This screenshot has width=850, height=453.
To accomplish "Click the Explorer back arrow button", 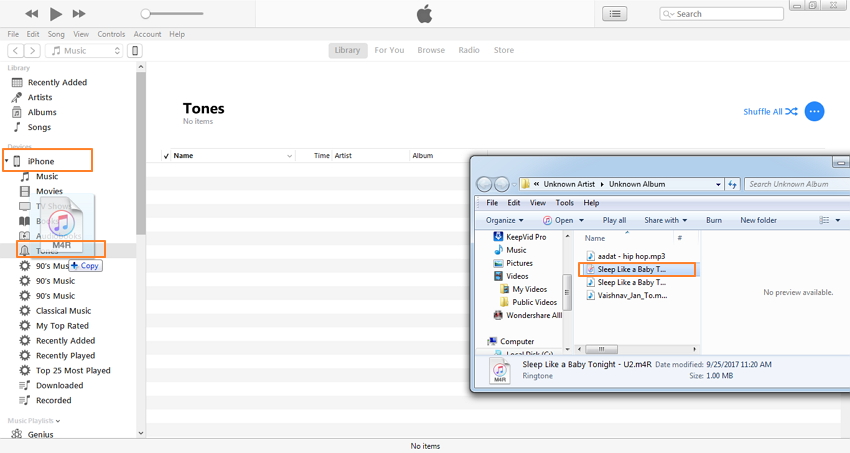I will pyautogui.click(x=484, y=184).
